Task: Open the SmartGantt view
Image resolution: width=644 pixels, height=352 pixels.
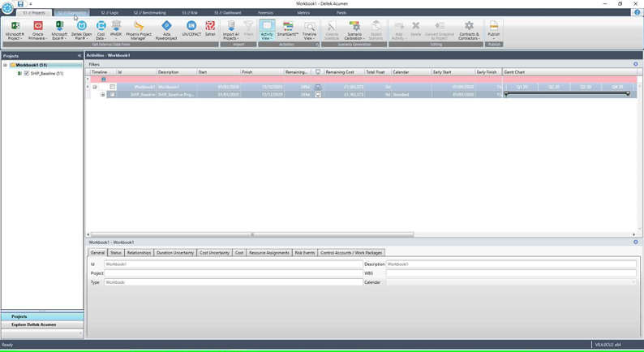Action: [287, 30]
